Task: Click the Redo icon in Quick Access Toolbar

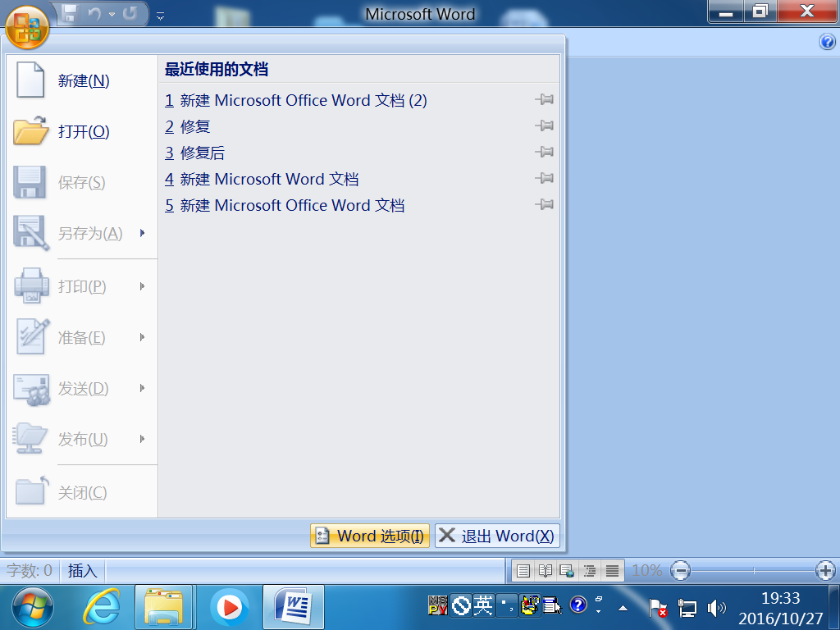Action: point(130,13)
